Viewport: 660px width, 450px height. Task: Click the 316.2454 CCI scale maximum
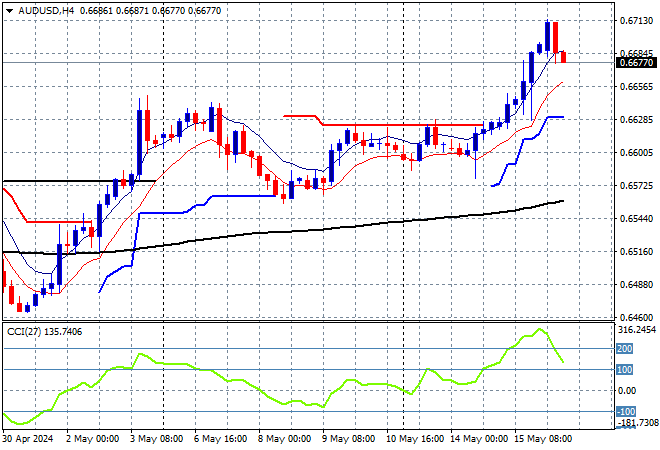click(637, 330)
